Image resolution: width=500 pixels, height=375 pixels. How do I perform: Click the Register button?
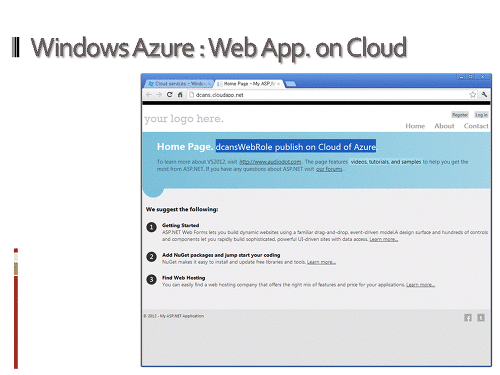pos(460,115)
